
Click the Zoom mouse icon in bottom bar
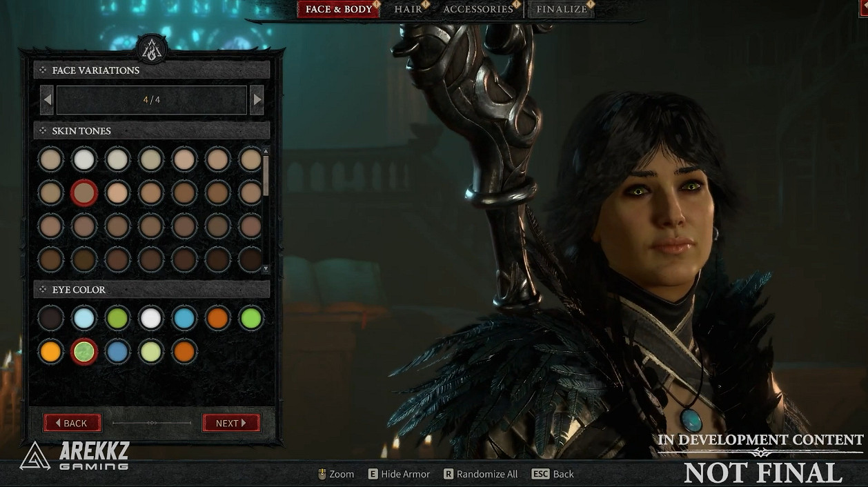point(322,474)
